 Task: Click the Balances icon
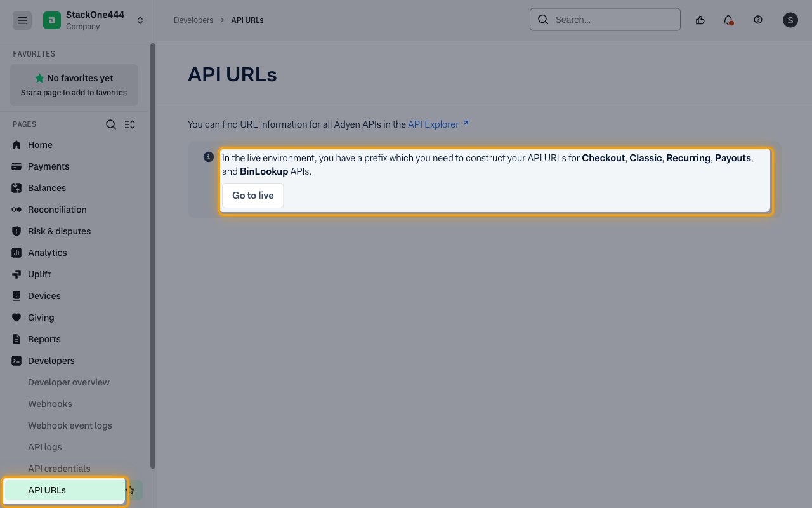16,188
